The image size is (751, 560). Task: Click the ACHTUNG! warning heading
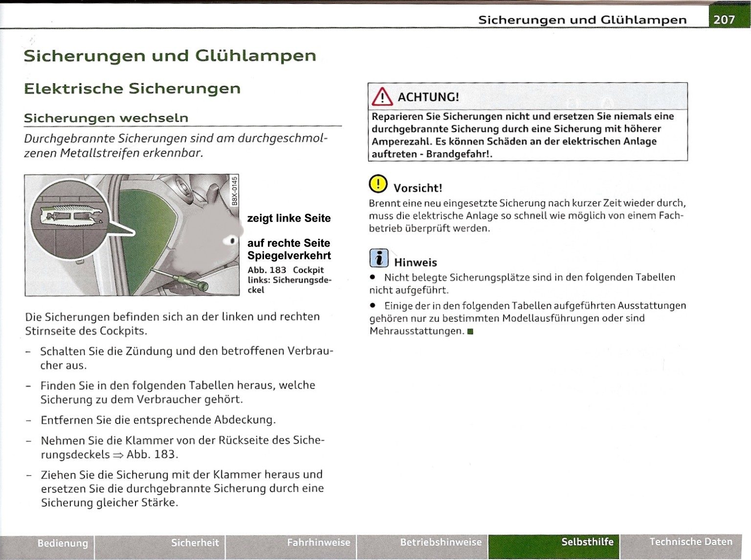(x=428, y=97)
